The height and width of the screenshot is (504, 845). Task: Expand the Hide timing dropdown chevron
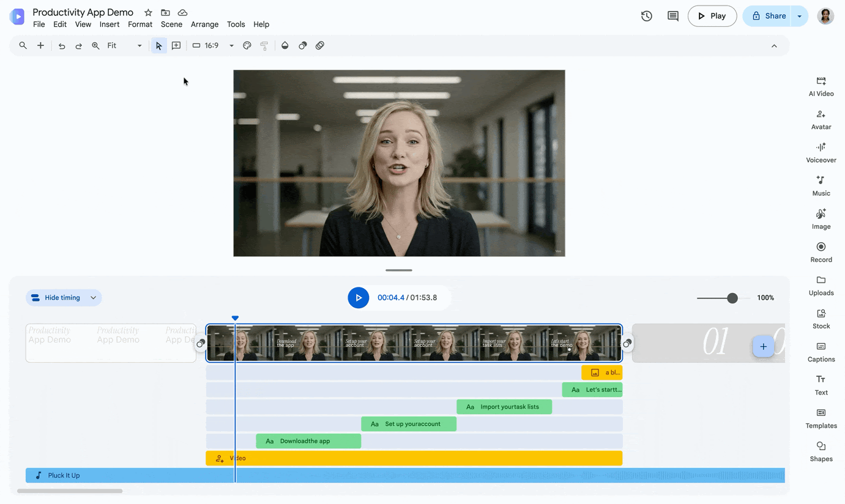pos(93,298)
